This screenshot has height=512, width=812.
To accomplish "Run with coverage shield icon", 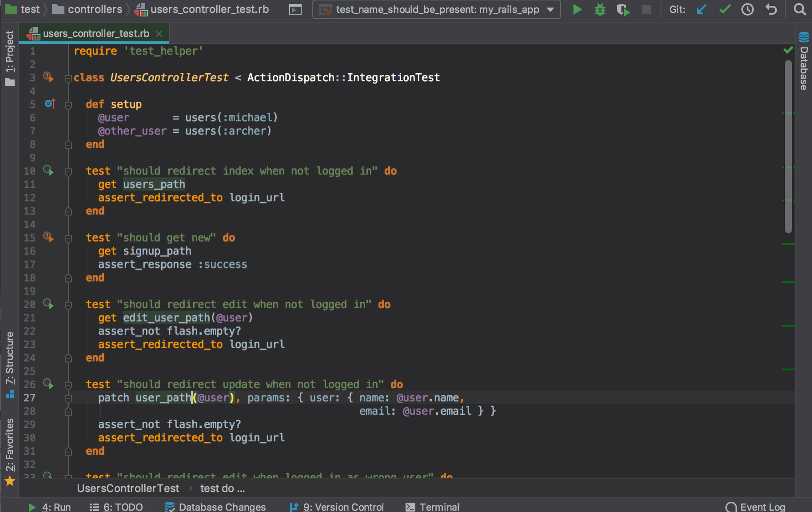I will 623,9.
